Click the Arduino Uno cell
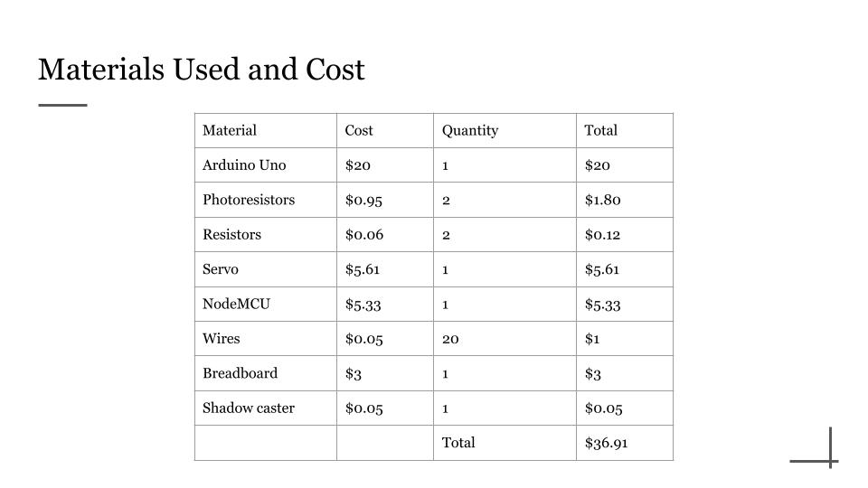The image size is (868, 488). 266,164
